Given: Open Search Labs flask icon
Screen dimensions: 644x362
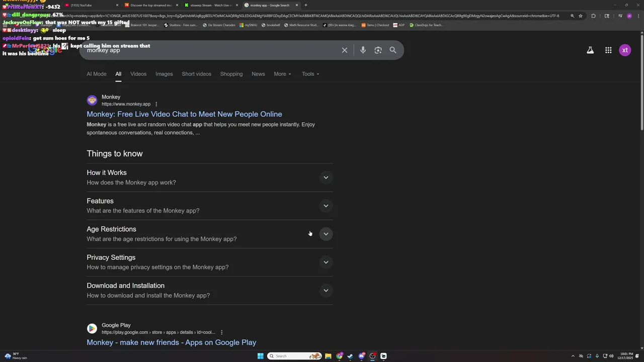Looking at the screenshot, I should click(590, 50).
